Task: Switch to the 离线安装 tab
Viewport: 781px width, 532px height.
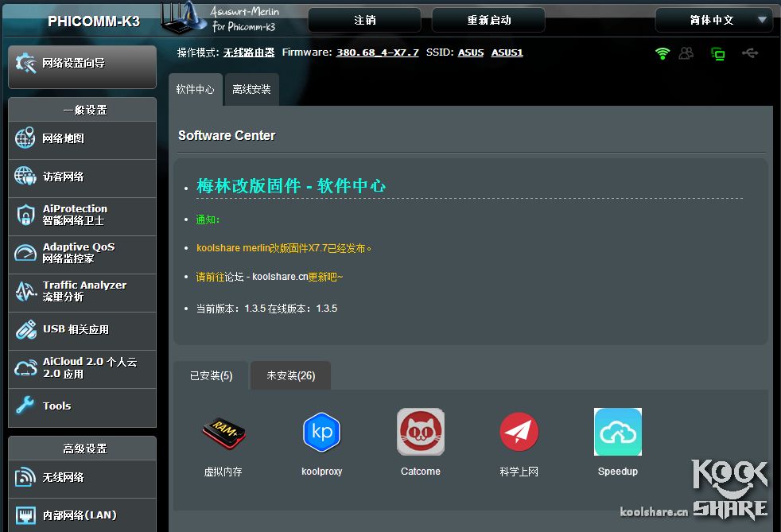Action: pyautogui.click(x=251, y=89)
